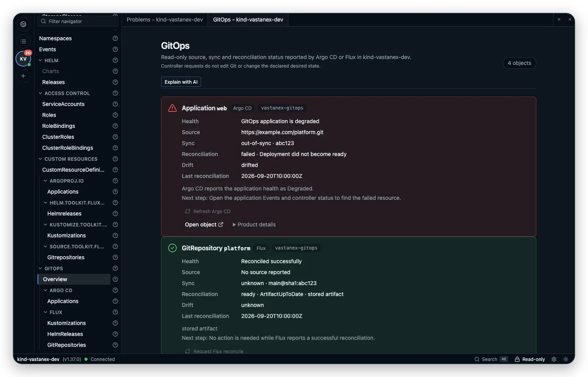
Task: Click Refresh Argo CD button
Action: point(208,212)
